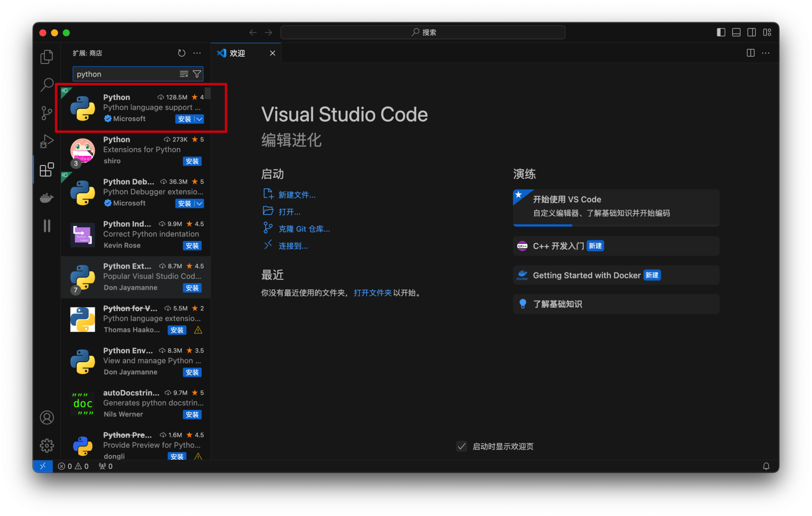Install the Python Debugger extension

click(x=185, y=203)
